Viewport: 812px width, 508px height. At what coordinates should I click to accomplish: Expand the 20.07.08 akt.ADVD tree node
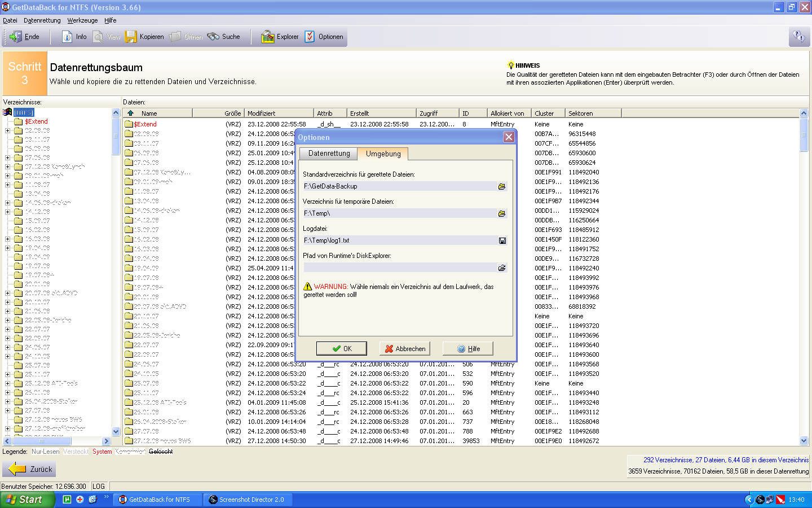coord(8,293)
